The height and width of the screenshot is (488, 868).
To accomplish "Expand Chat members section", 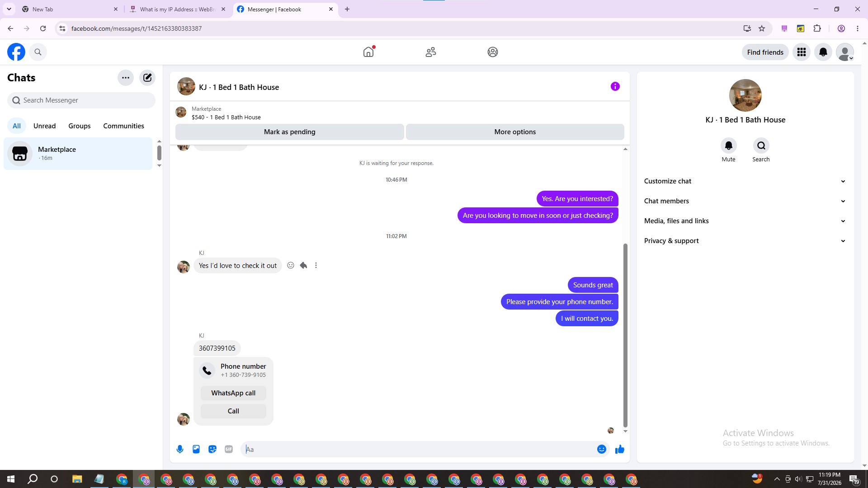I will click(745, 201).
